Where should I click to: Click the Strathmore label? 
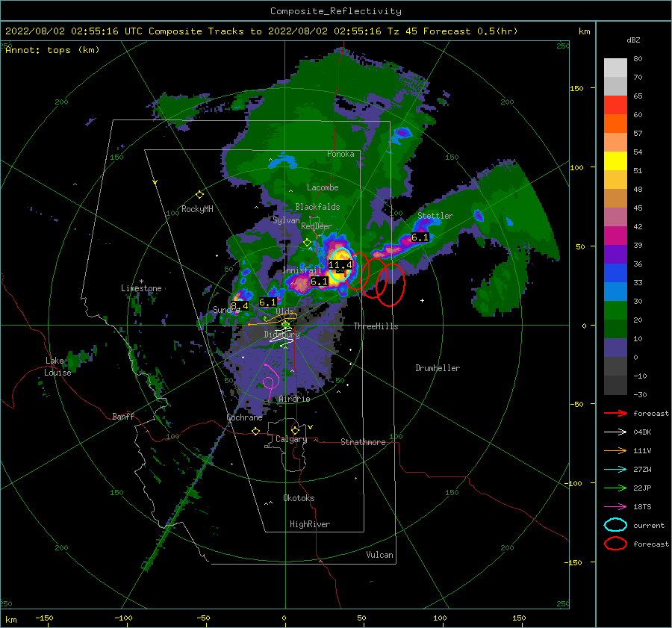pos(363,442)
